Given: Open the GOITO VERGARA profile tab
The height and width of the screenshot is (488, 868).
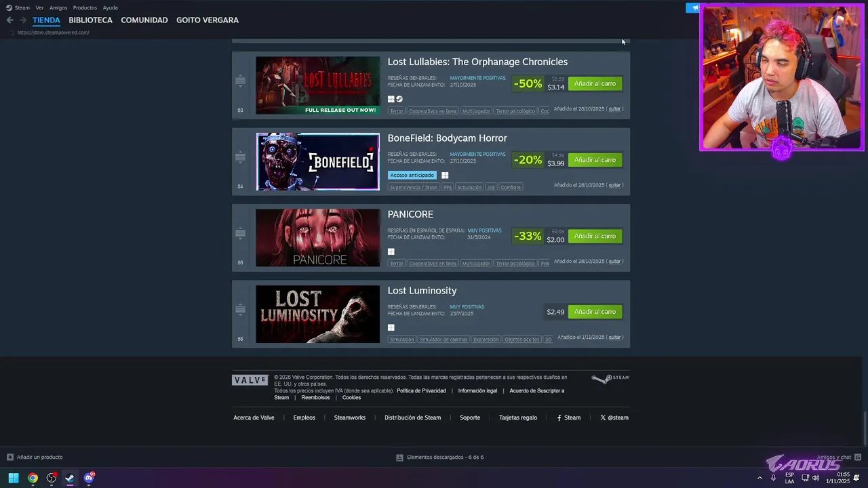Looking at the screenshot, I should 208,20.
